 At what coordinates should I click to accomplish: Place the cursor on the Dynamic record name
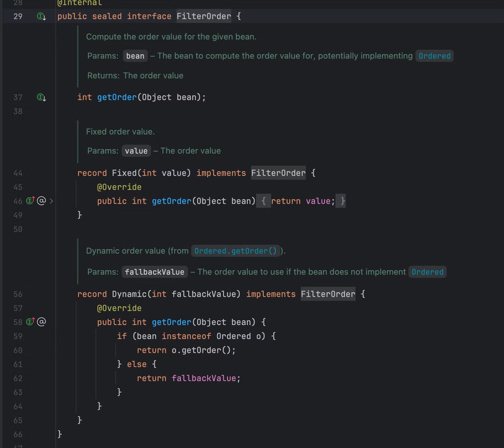129,294
